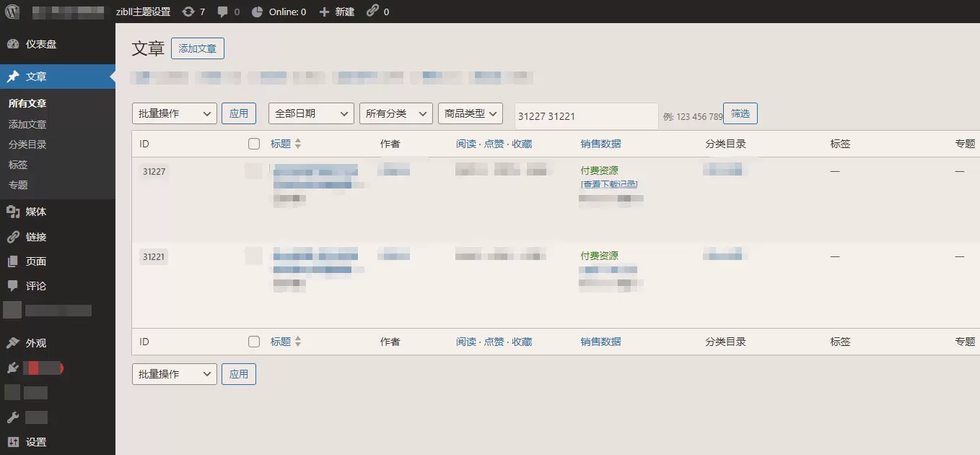Screen dimensions: 980x455
Task: Click the ID cell 31227
Action: point(154,172)
